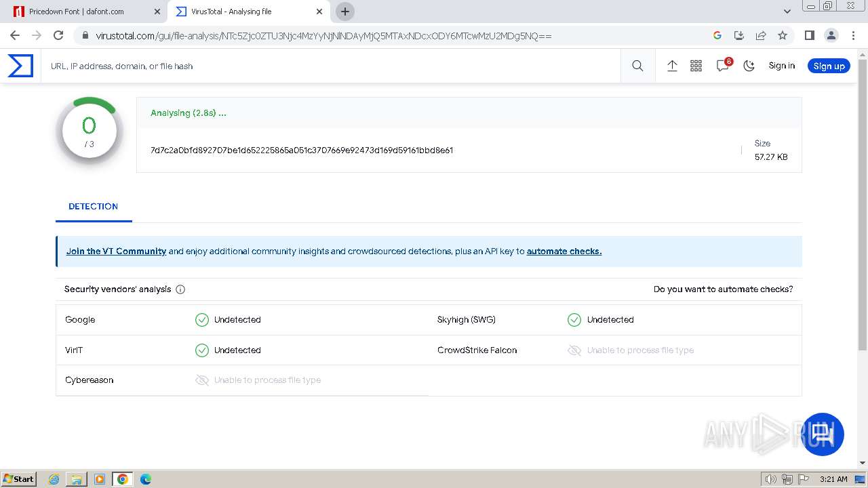Click the site lock icon in the address bar

click(x=84, y=35)
